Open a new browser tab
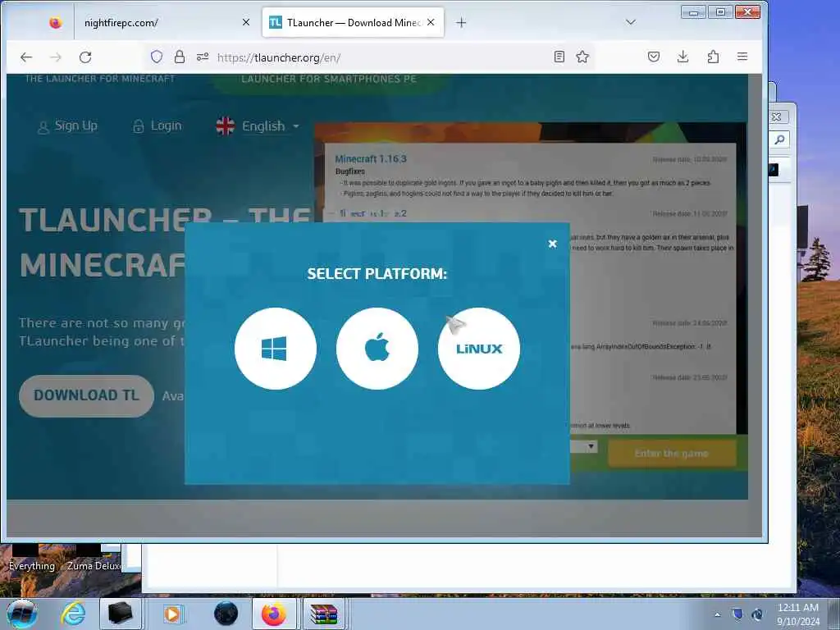 [461, 22]
